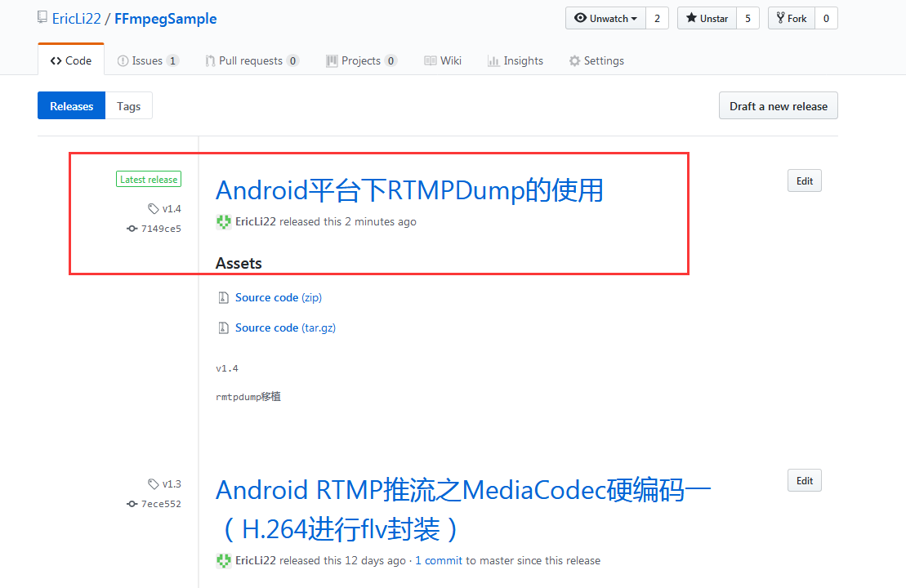Viewport: 906px width, 588px height.
Task: Switch to the Tags view
Action: 129,105
